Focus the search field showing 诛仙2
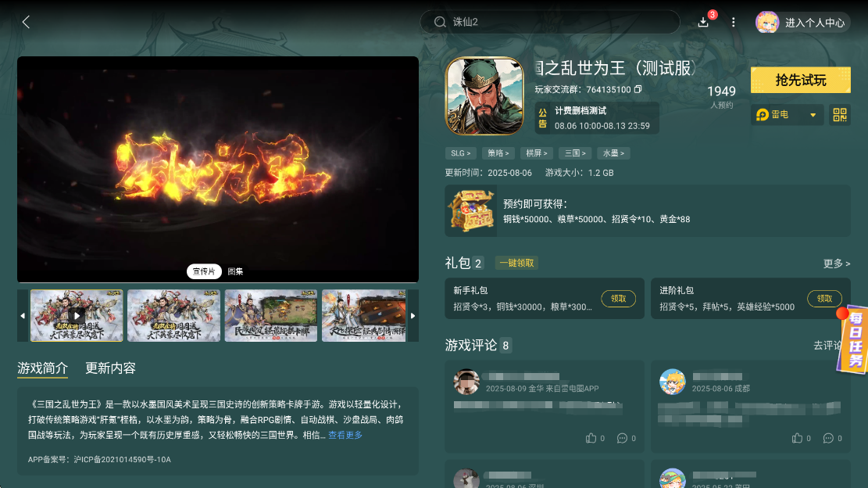868x488 pixels. pyautogui.click(x=550, y=22)
